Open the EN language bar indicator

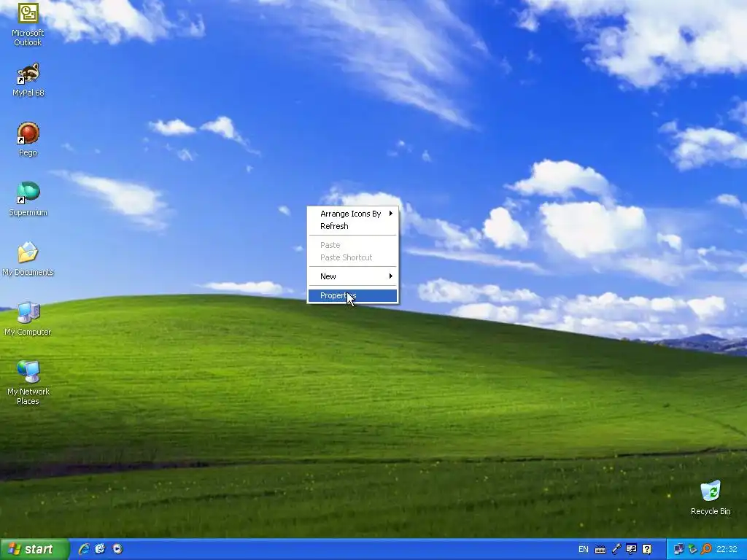click(x=583, y=550)
